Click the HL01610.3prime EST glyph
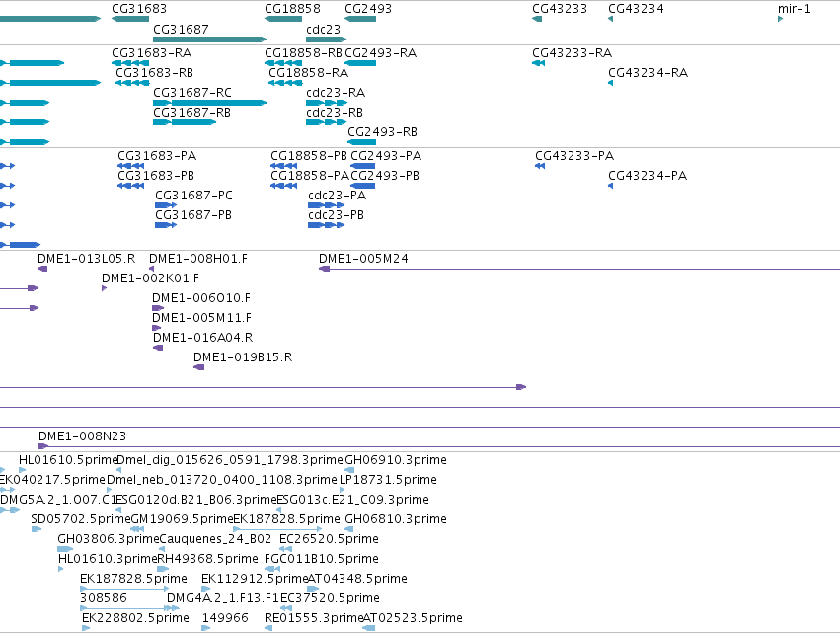 pyautogui.click(x=61, y=570)
